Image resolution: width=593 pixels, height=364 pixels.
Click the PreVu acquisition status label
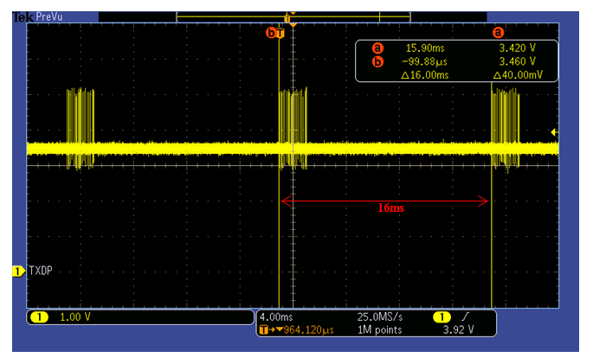[49, 17]
